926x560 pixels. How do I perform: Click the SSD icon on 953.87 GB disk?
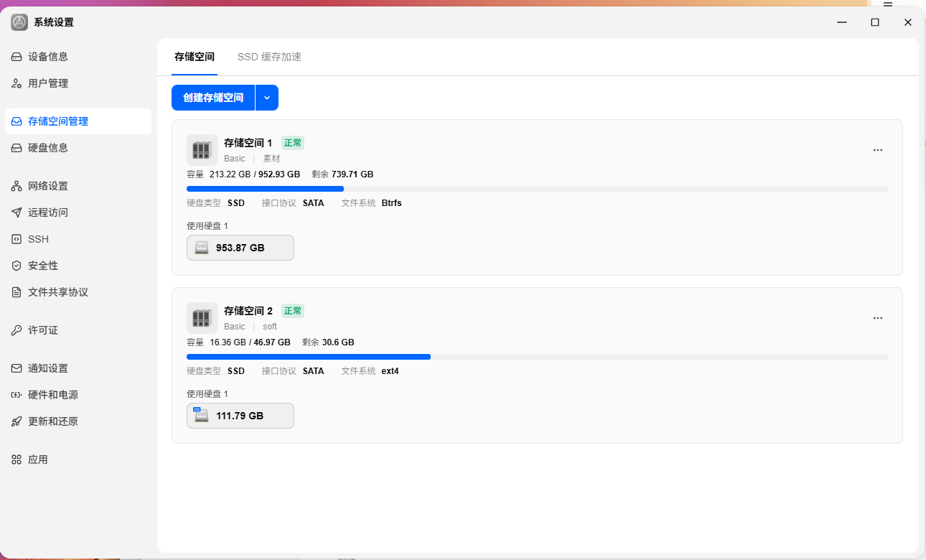pos(202,248)
